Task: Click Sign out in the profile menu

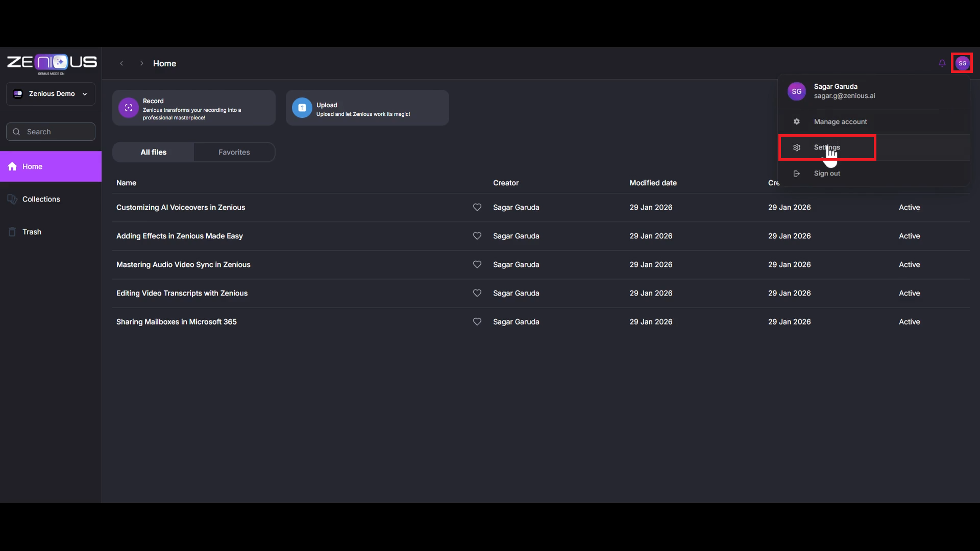Action: (x=826, y=173)
